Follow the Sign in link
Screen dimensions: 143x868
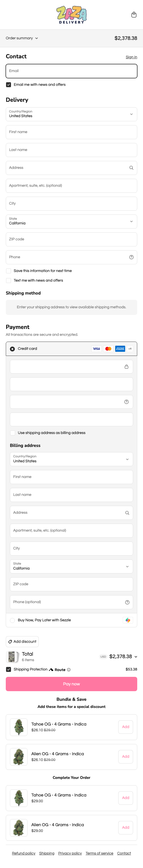131,57
